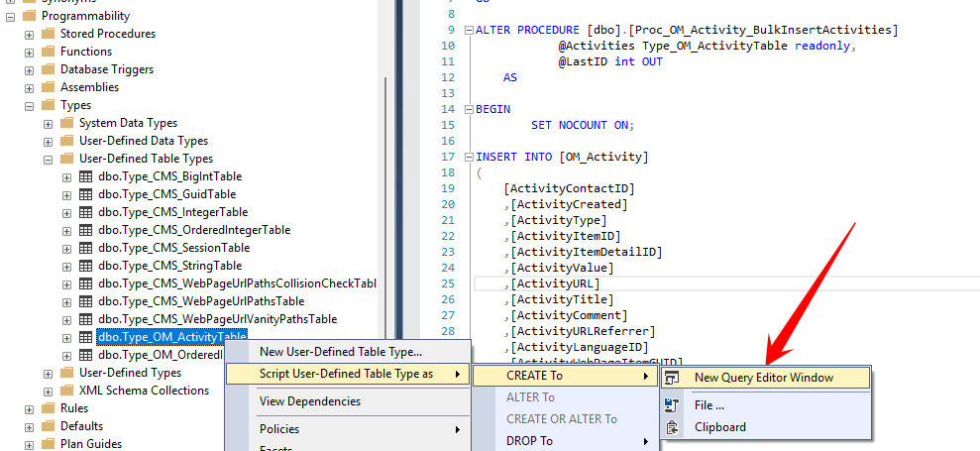
Task: Click the Clipboard icon in submenu
Action: [x=673, y=427]
